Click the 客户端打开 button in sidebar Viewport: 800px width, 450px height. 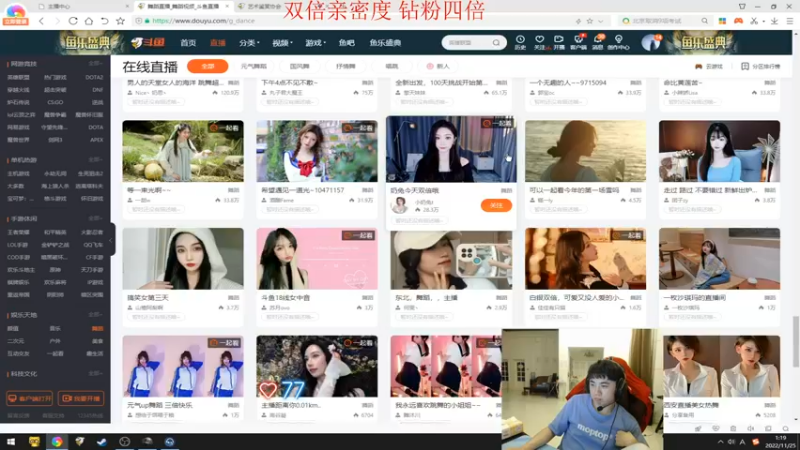[x=30, y=398]
